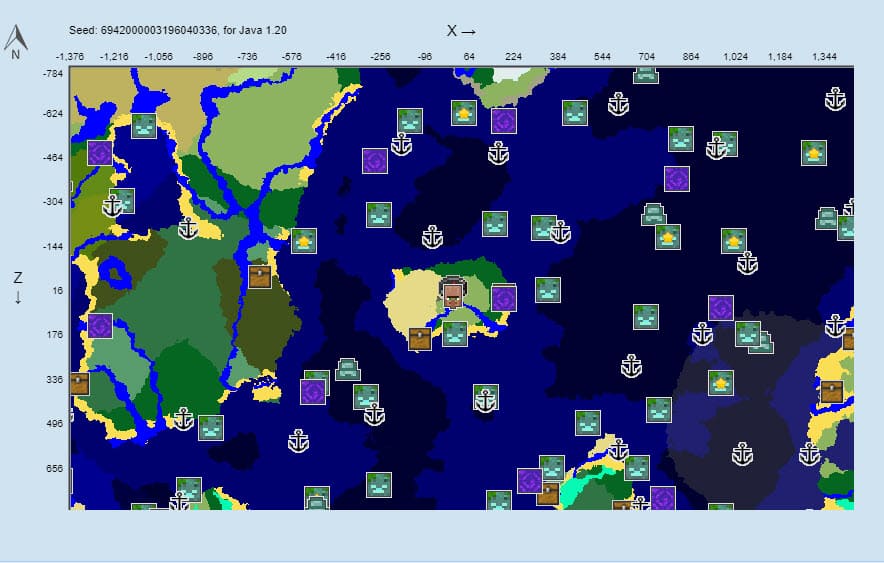Click the Z-axis tick label '656'
This screenshot has width=884, height=563.
pyautogui.click(x=55, y=468)
